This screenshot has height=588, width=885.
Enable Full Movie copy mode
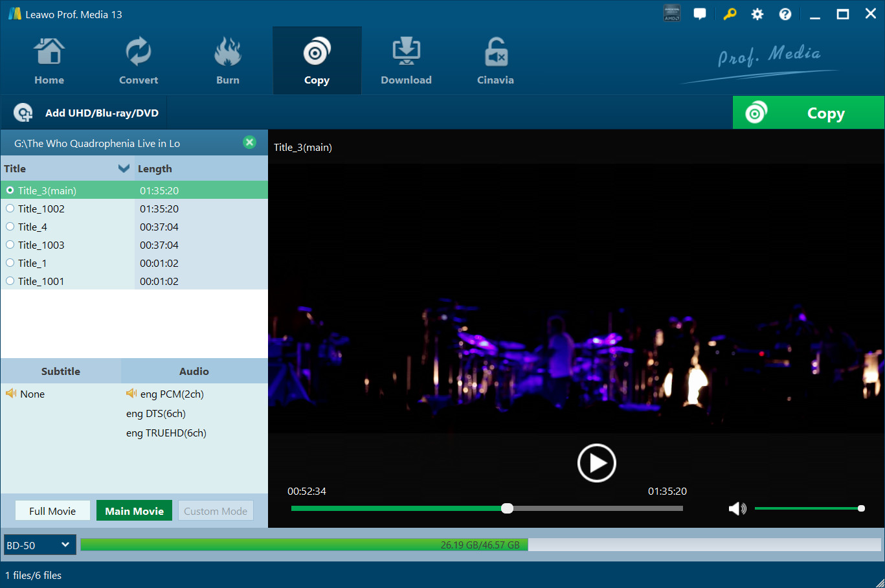tap(52, 510)
